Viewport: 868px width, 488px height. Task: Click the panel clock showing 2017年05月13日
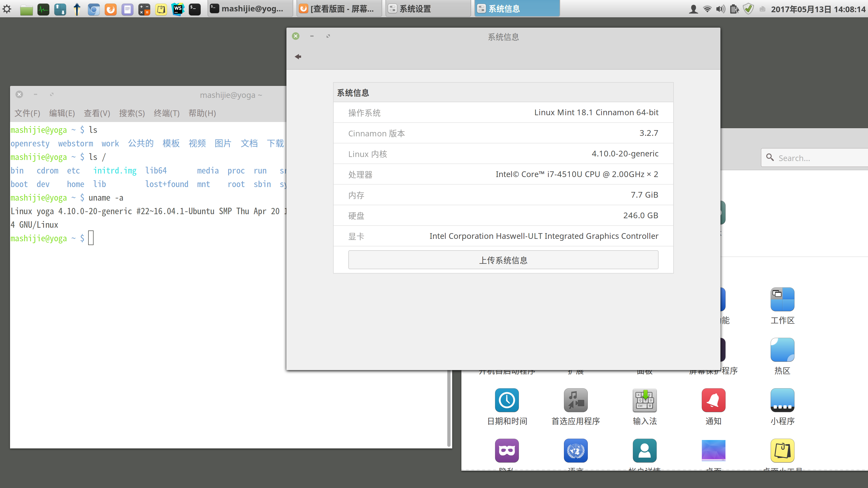[818, 9]
